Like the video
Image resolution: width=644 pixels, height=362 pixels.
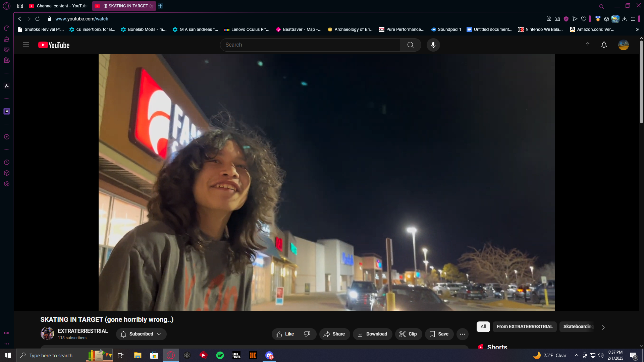coord(285,334)
